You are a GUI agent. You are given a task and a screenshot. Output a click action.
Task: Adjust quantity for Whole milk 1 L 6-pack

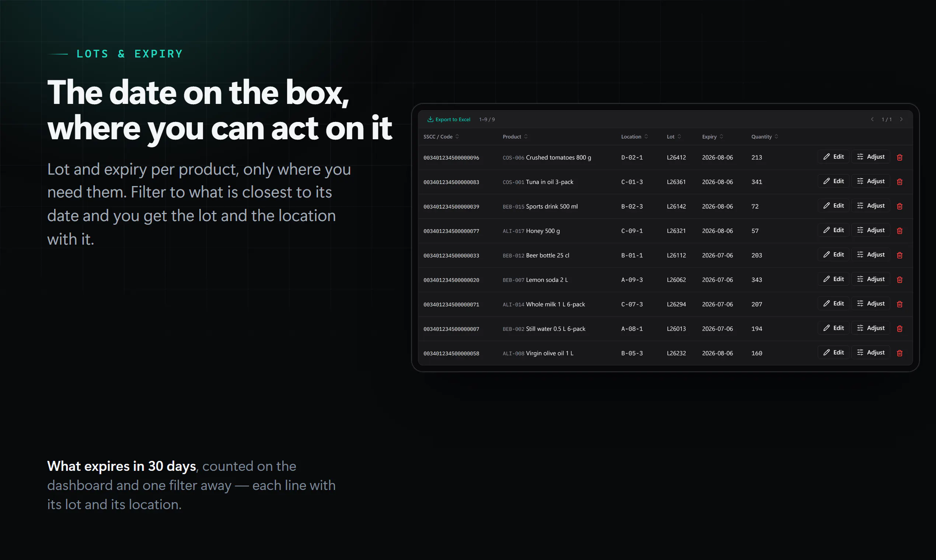click(x=871, y=304)
